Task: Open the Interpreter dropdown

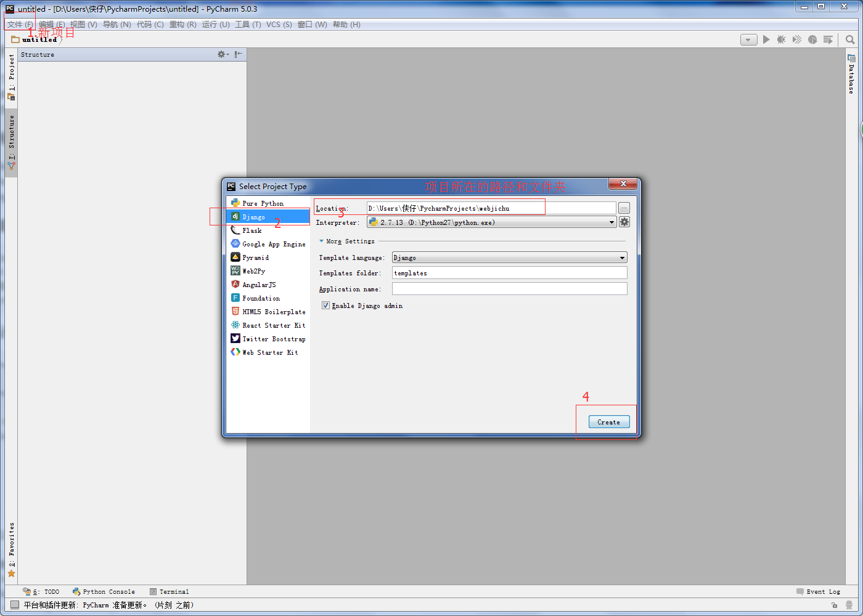Action: tap(492, 222)
